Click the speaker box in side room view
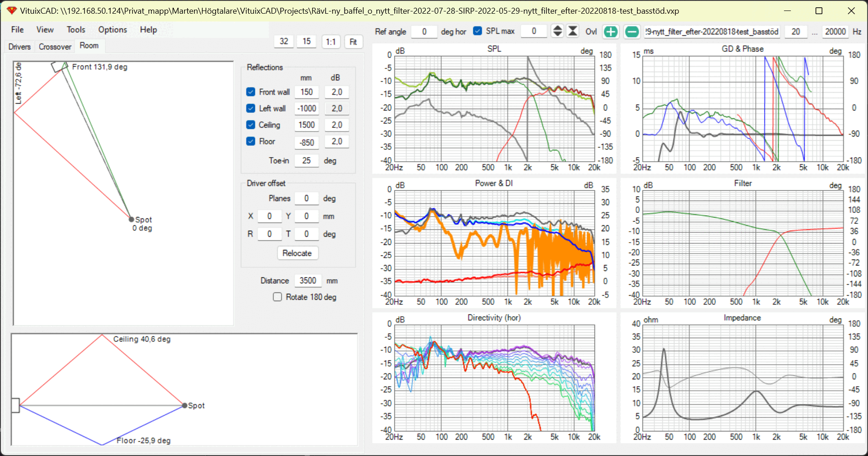The height and width of the screenshot is (456, 868). (15, 405)
